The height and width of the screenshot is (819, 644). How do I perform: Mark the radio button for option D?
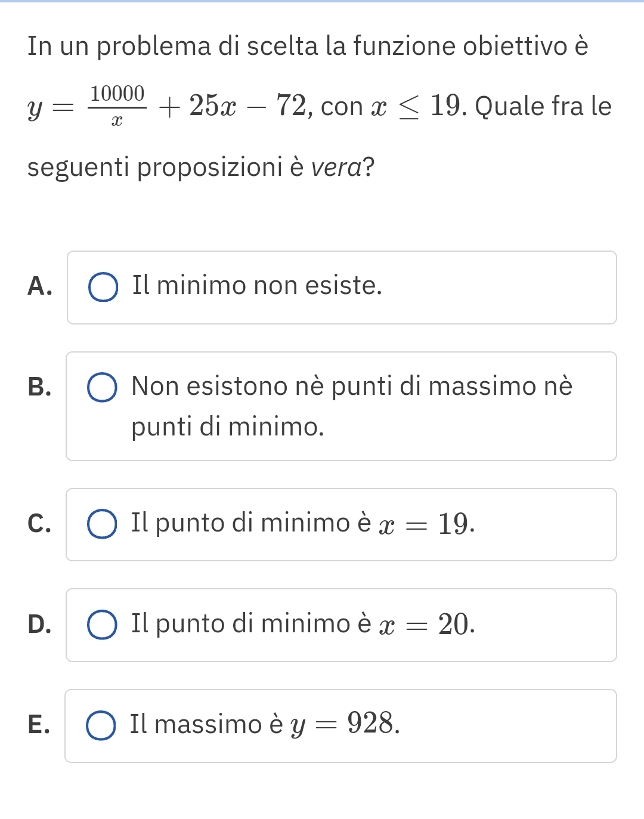(x=103, y=625)
